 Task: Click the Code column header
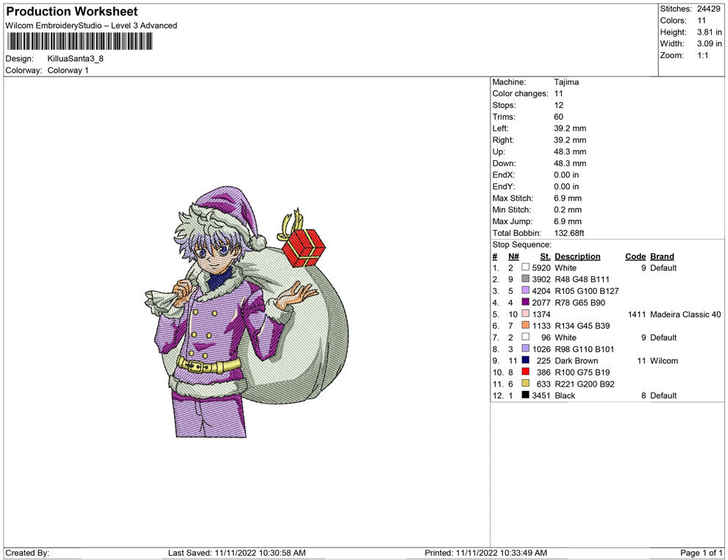[x=635, y=256]
